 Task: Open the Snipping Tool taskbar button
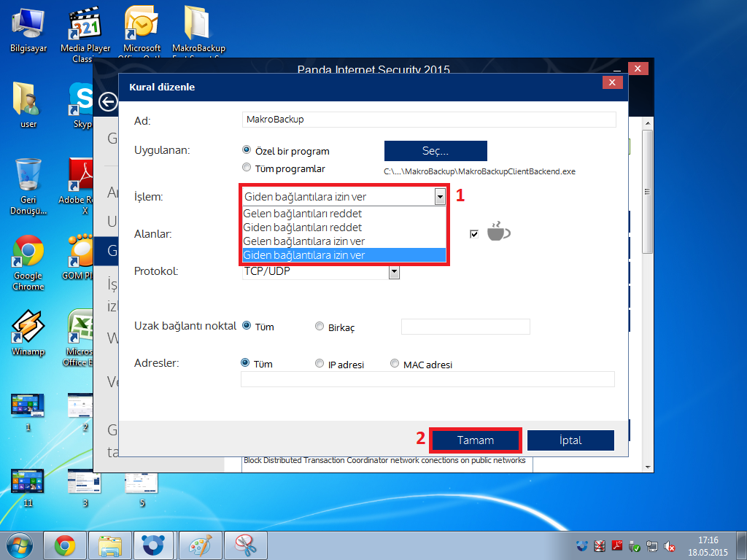click(x=246, y=545)
